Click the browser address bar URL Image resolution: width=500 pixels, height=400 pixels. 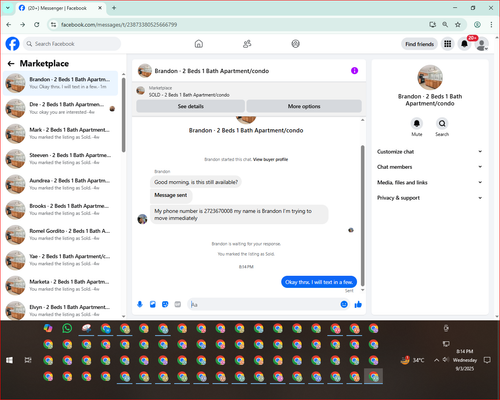click(x=119, y=25)
